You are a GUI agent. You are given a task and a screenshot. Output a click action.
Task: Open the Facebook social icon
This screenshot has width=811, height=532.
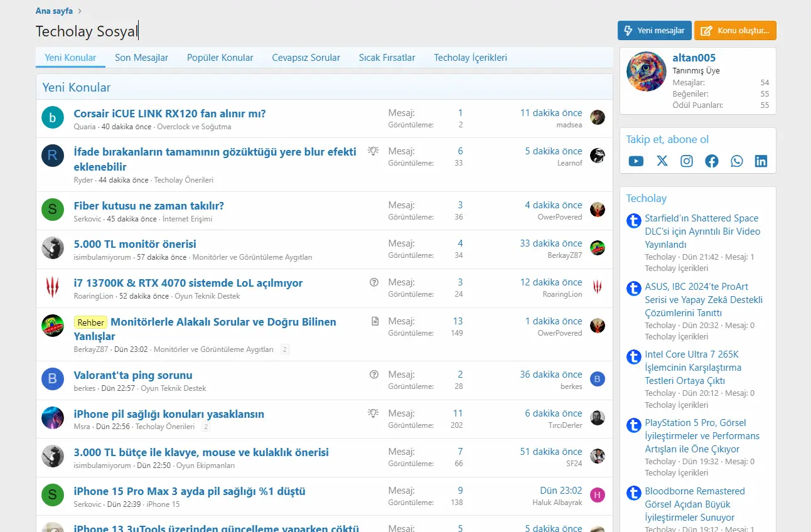click(x=712, y=161)
